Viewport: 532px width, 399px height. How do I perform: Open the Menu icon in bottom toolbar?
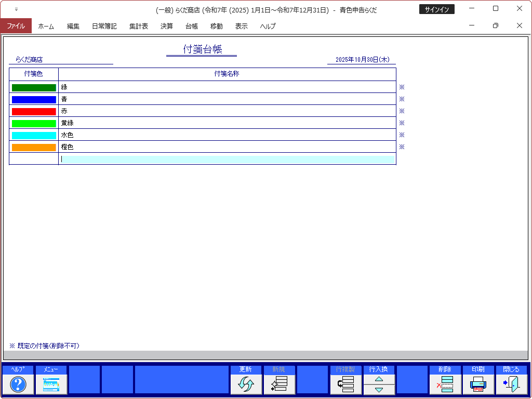click(x=51, y=384)
